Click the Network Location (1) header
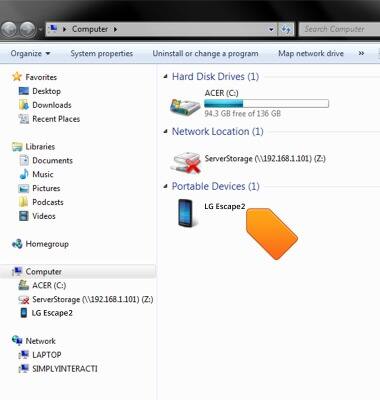 [217, 131]
